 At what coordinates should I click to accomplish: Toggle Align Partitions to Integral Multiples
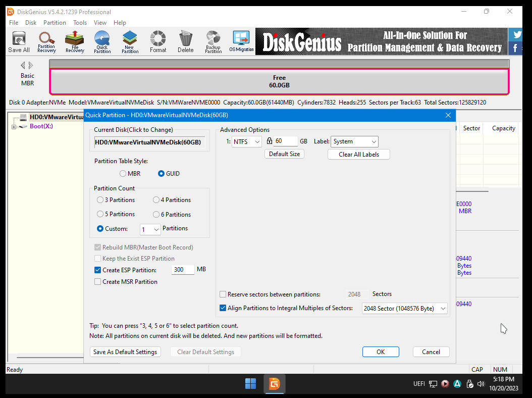point(223,308)
